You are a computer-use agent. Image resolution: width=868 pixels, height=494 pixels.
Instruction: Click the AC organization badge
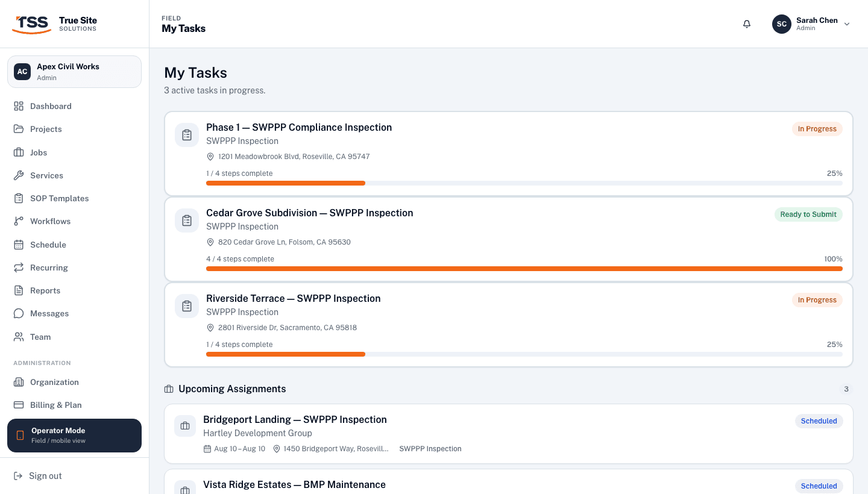coord(22,72)
